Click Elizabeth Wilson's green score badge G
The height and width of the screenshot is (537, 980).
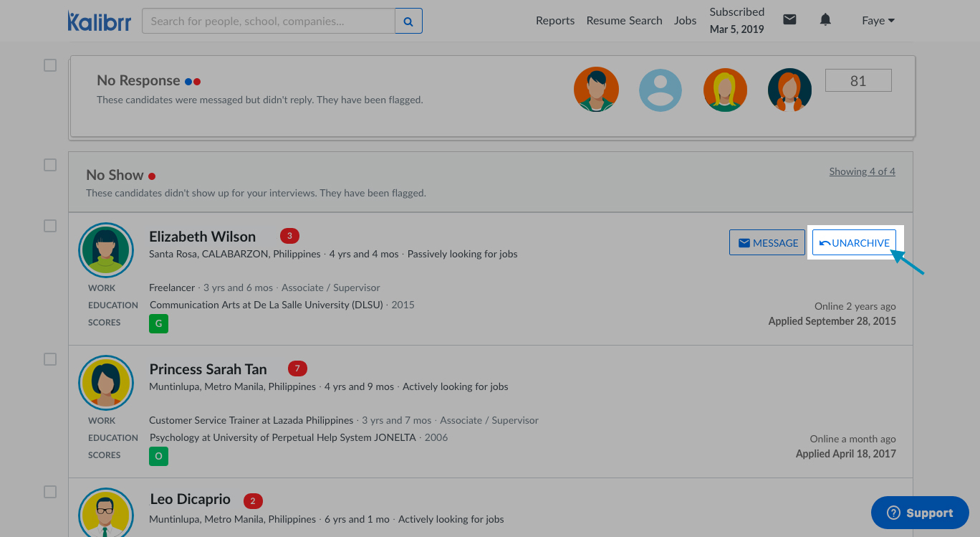(x=158, y=323)
